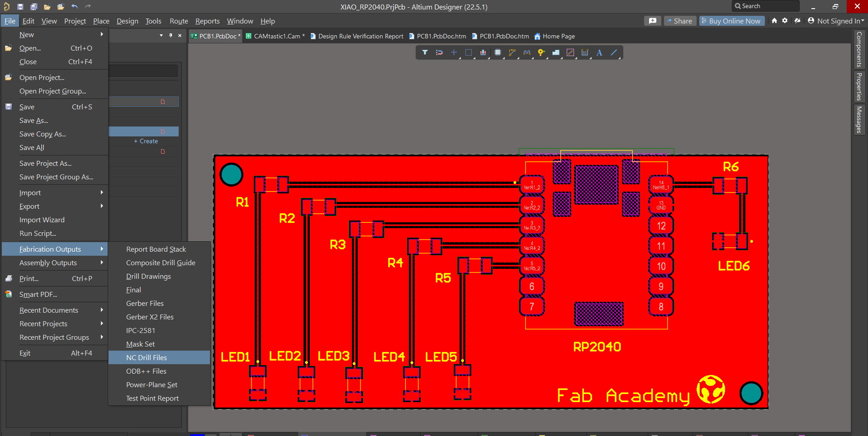Select the Place Dimension tool

point(585,53)
